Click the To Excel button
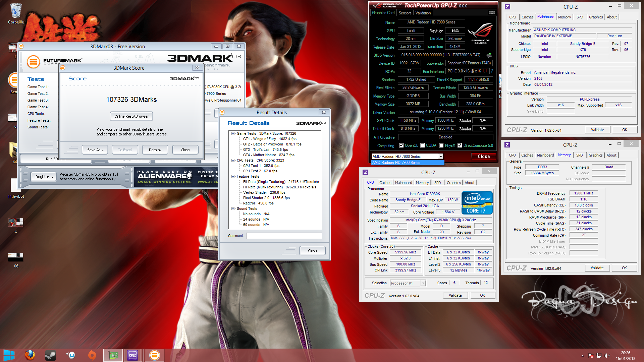 125,150
